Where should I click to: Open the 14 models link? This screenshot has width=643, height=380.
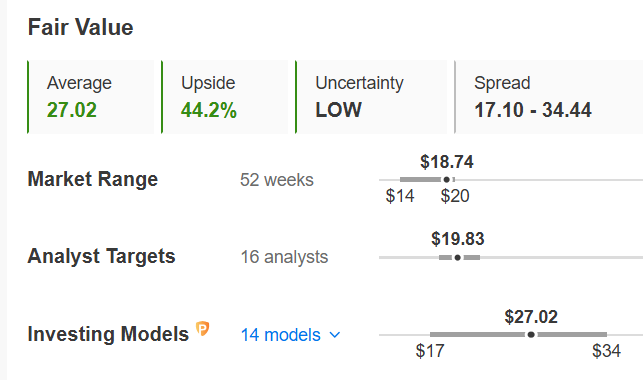tap(280, 335)
